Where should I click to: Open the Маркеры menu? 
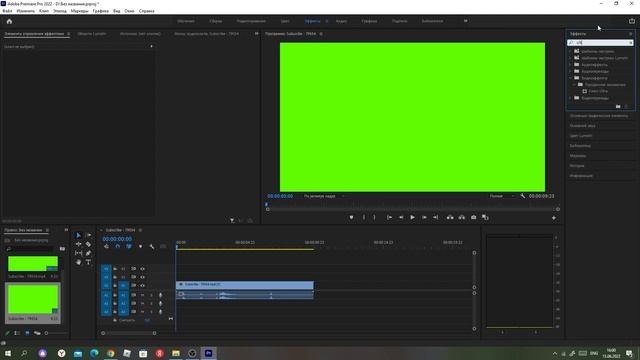[x=80, y=11]
